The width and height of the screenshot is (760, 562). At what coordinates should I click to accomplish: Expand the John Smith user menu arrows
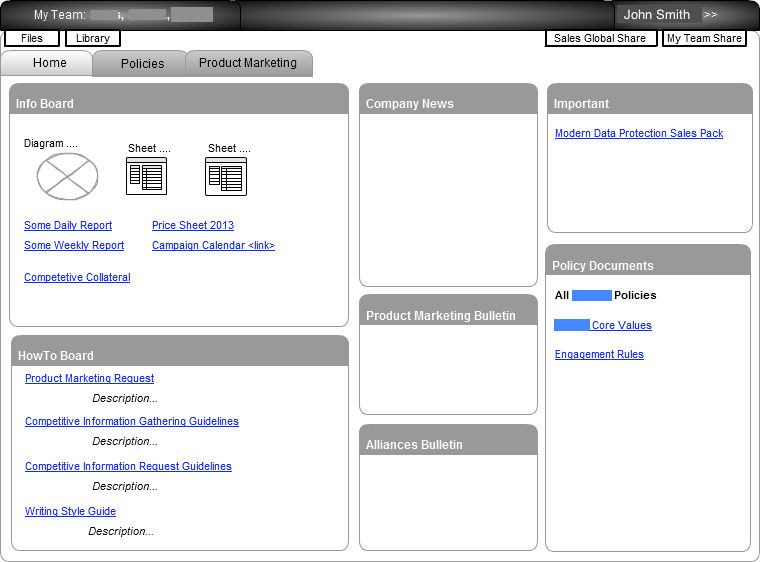(x=711, y=15)
